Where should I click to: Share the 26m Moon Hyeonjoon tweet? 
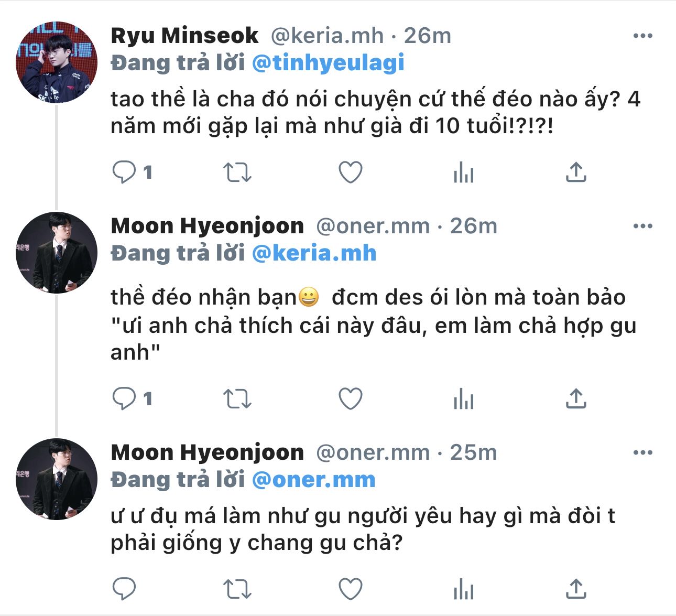point(576,399)
